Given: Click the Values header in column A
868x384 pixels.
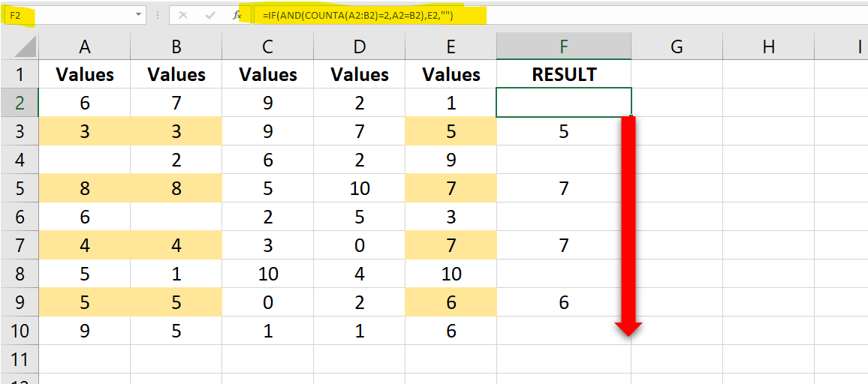Looking at the screenshot, I should [x=85, y=74].
